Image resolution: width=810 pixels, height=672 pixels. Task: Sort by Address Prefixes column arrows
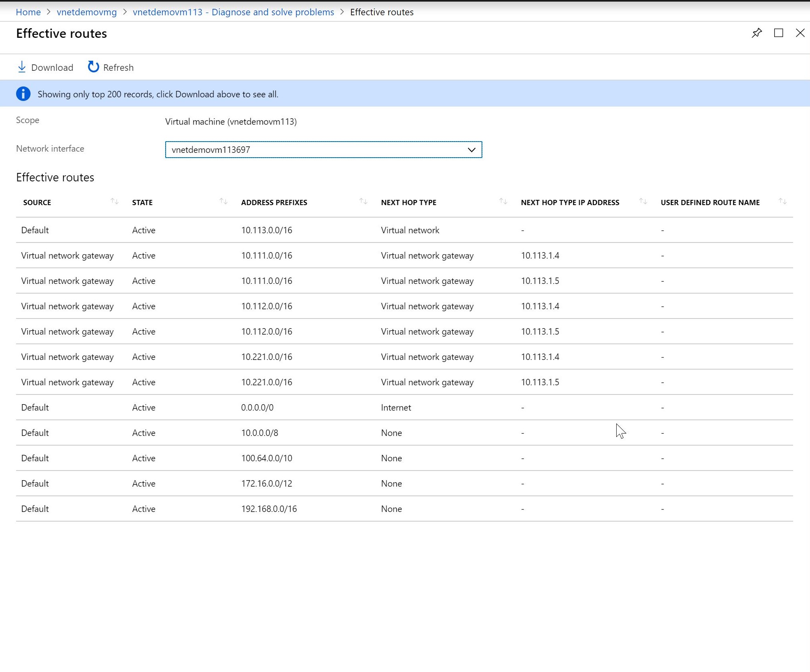363,201
